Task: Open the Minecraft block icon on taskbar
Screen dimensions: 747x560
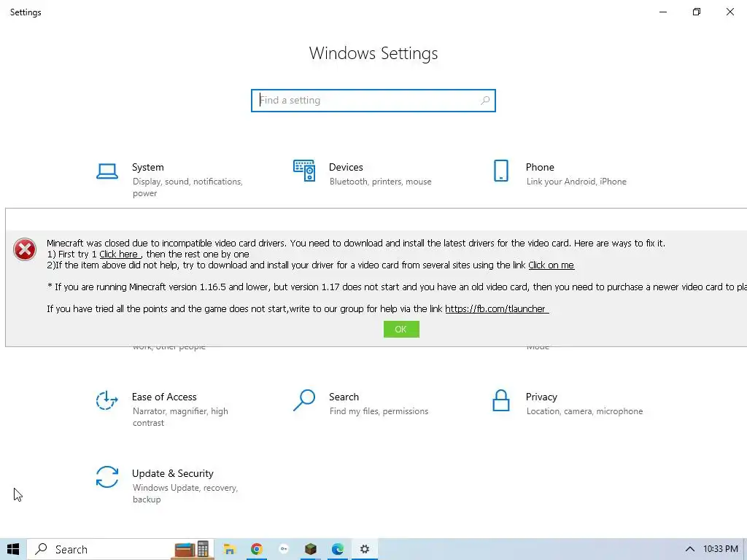Action: coord(311,549)
